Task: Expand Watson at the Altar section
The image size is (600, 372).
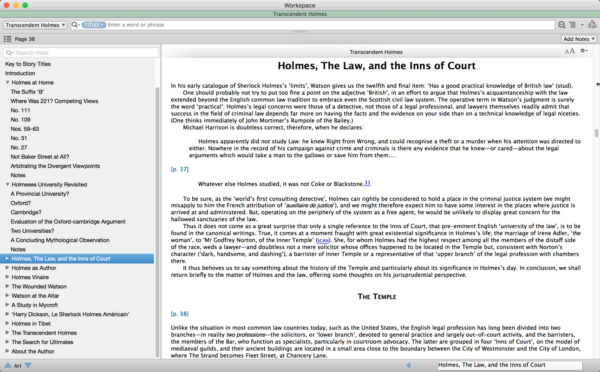Action: coord(7,295)
